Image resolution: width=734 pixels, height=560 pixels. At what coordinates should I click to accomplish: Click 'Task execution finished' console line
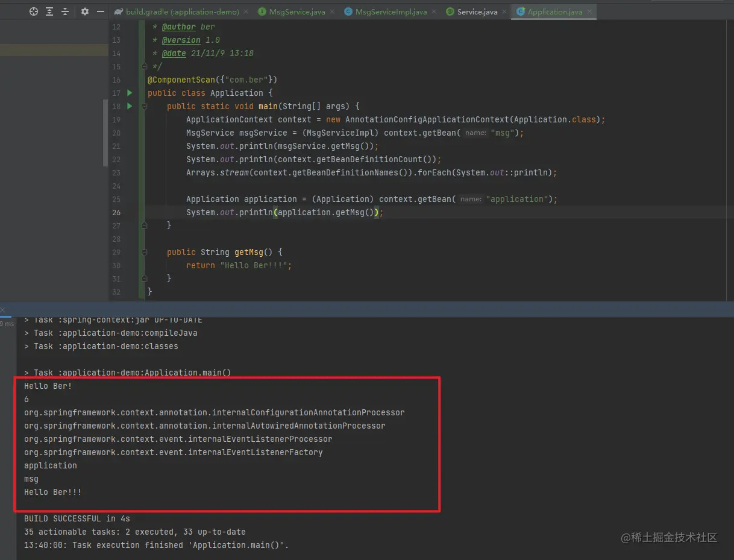point(157,545)
